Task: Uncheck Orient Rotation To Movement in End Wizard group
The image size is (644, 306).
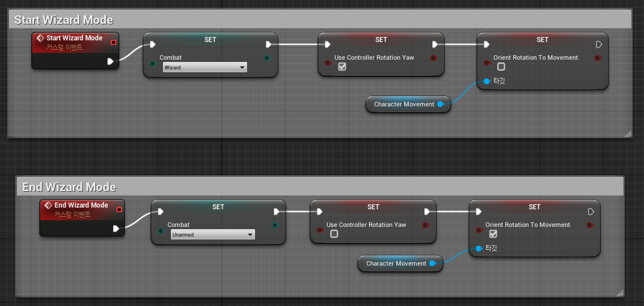Action: point(494,234)
